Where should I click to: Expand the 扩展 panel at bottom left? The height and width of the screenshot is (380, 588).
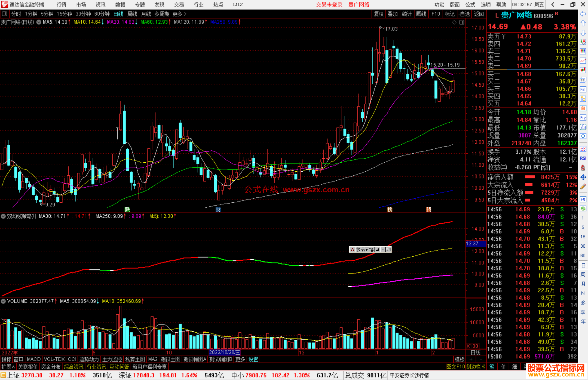point(8,367)
